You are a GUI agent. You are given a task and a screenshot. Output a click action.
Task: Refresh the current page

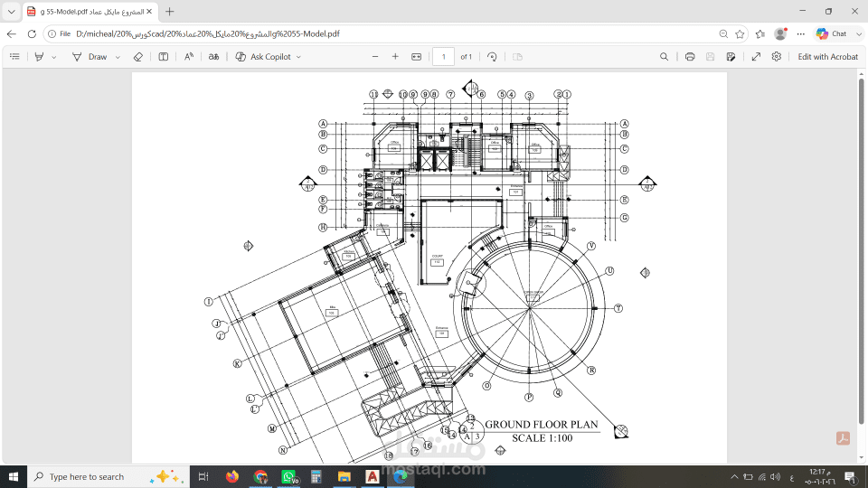coord(33,33)
